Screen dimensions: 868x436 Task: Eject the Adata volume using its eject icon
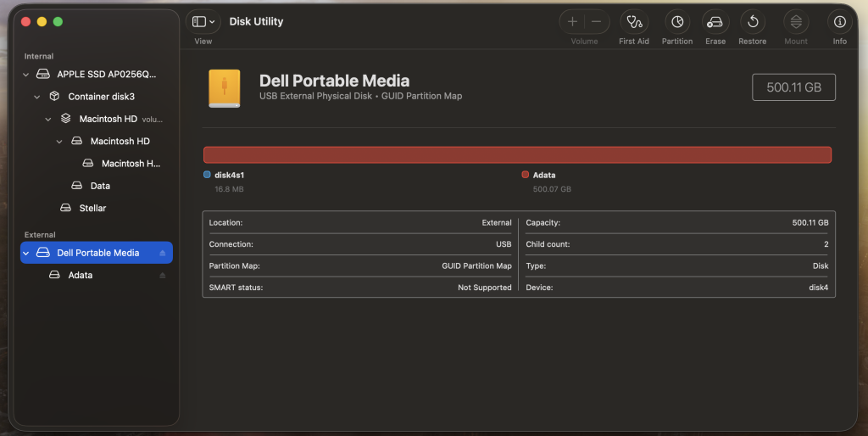[x=162, y=275]
